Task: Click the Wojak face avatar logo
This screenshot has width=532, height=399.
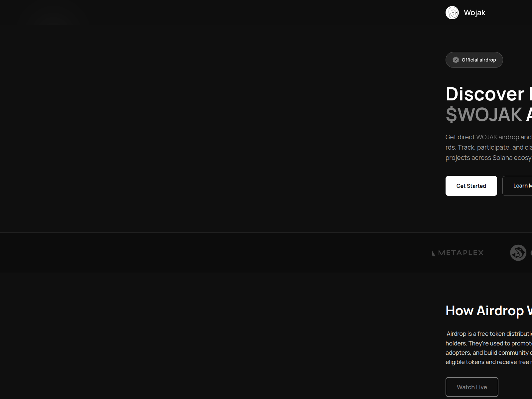Action: (452, 13)
